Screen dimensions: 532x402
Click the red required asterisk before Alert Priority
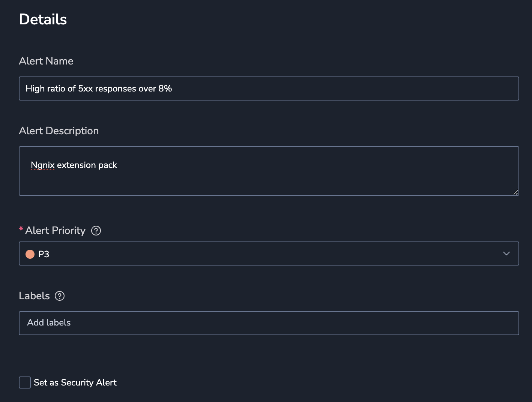pos(21,229)
